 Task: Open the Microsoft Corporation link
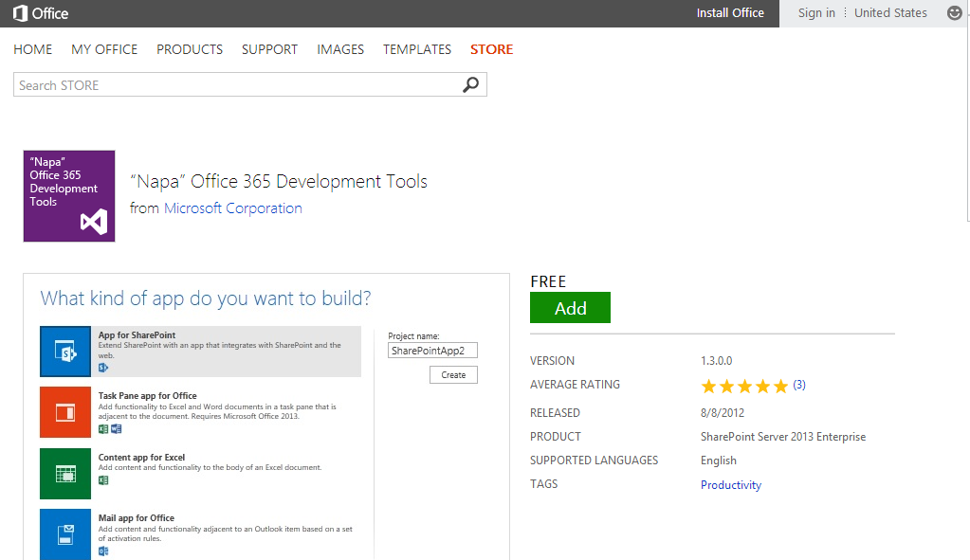pyautogui.click(x=232, y=208)
